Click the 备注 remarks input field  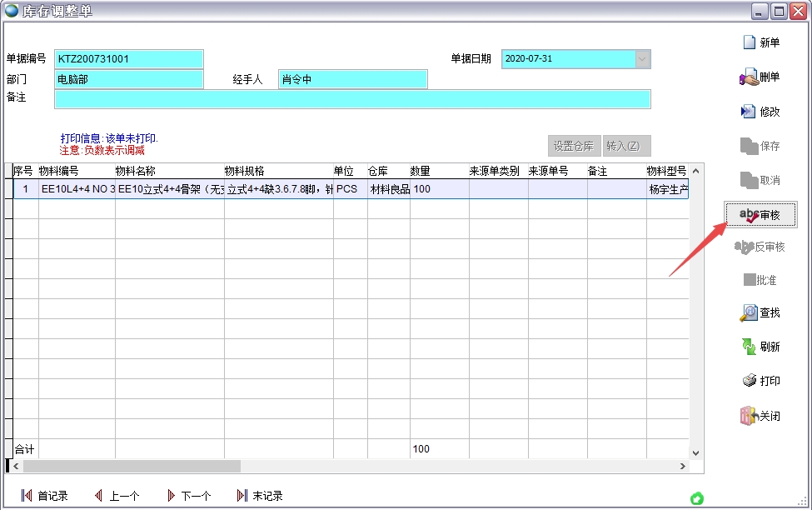click(x=351, y=99)
